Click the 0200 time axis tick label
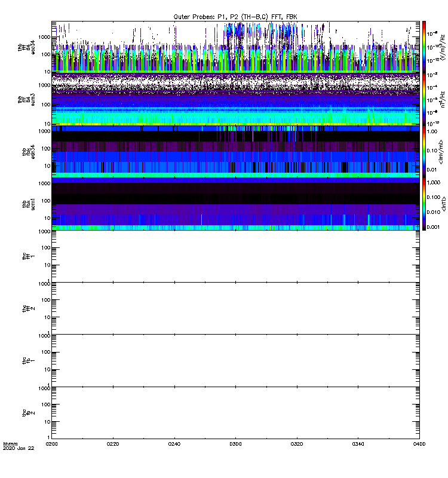Viewport: 448px width, 478px height. (52, 445)
